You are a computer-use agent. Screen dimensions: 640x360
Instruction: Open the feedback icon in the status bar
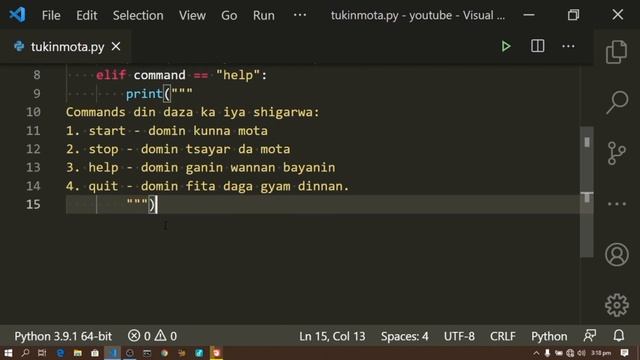coord(590,336)
